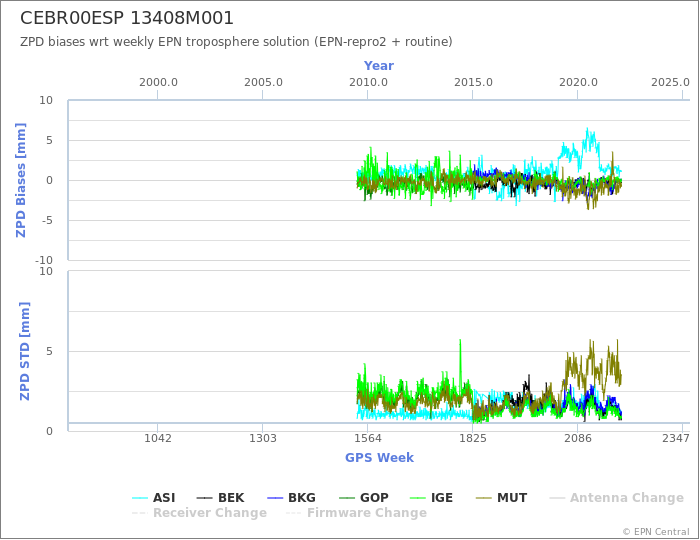Click the Year axis title
700x540 pixels.
379,66
